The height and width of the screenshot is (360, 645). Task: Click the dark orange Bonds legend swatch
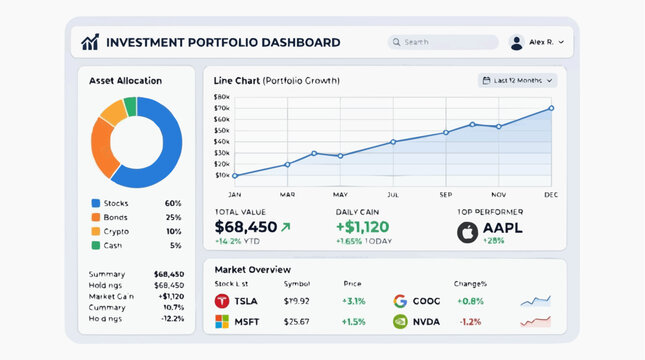point(96,217)
